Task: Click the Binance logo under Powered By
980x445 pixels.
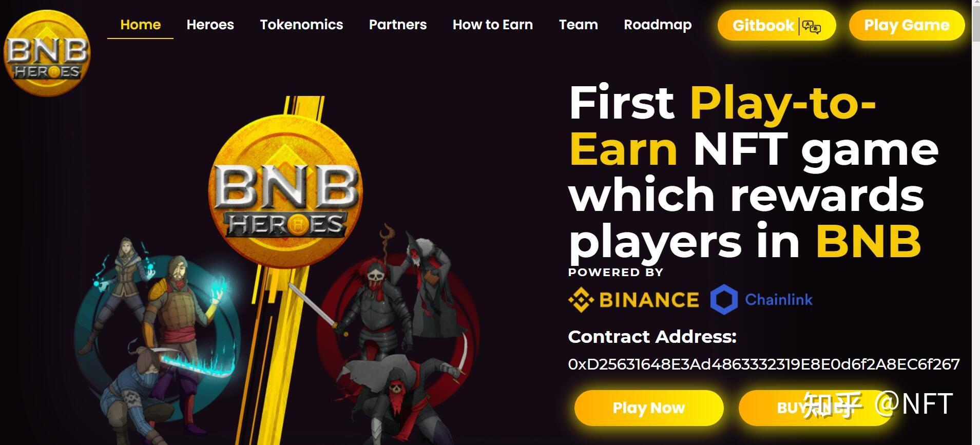Action: click(x=633, y=300)
